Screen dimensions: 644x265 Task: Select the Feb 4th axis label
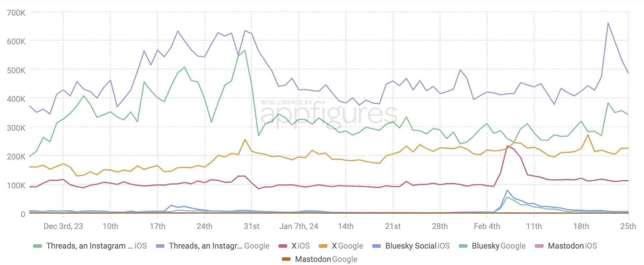coord(487,226)
